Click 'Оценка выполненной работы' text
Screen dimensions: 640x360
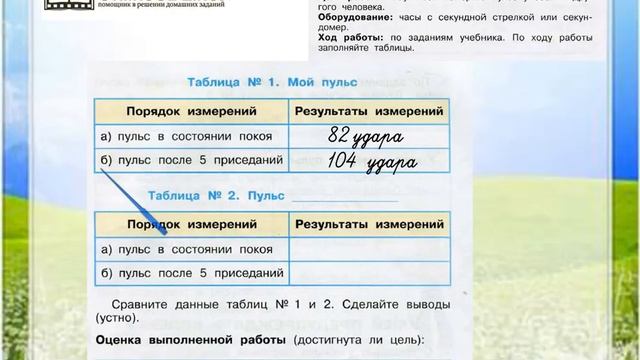[x=191, y=340]
